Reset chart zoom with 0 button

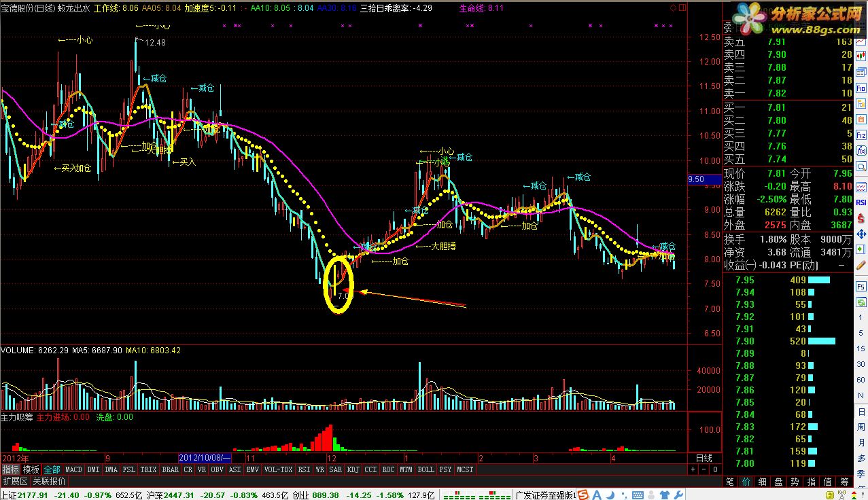[x=714, y=469]
